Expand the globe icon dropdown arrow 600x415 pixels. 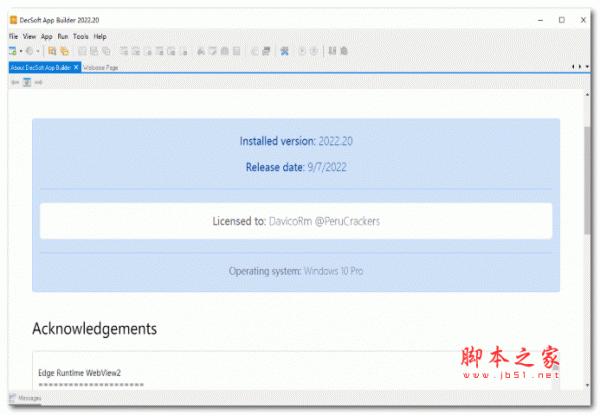pyautogui.click(x=38, y=51)
